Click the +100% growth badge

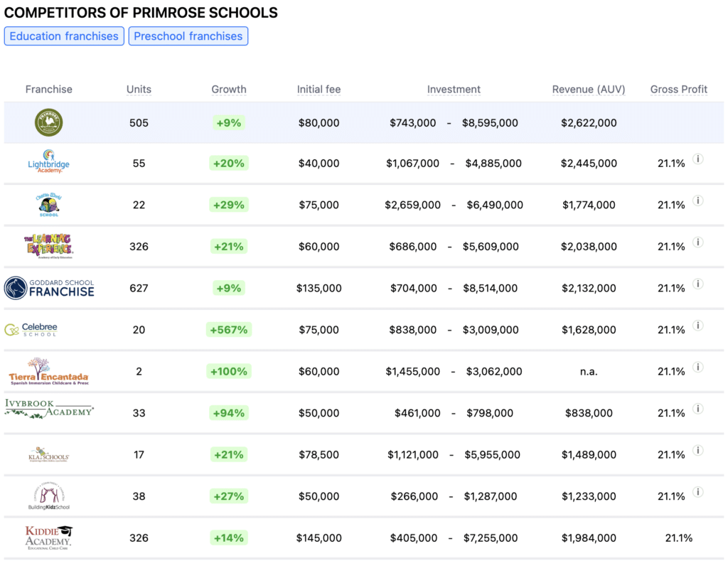(229, 371)
